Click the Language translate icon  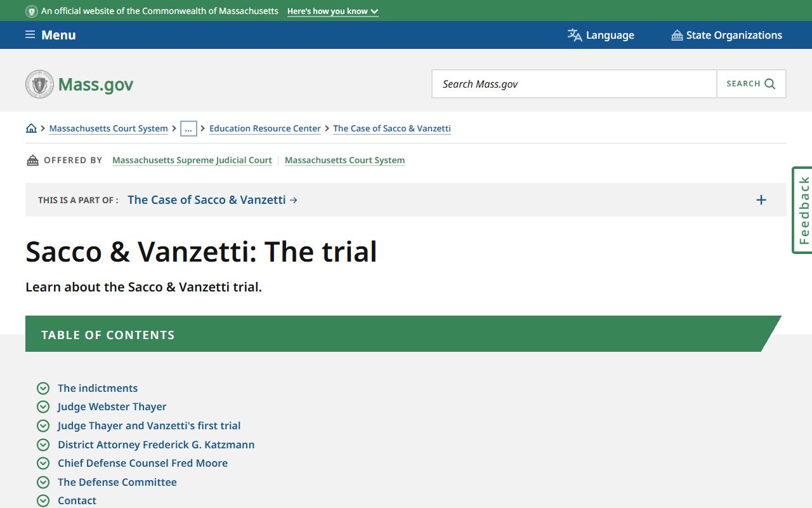pyautogui.click(x=575, y=35)
